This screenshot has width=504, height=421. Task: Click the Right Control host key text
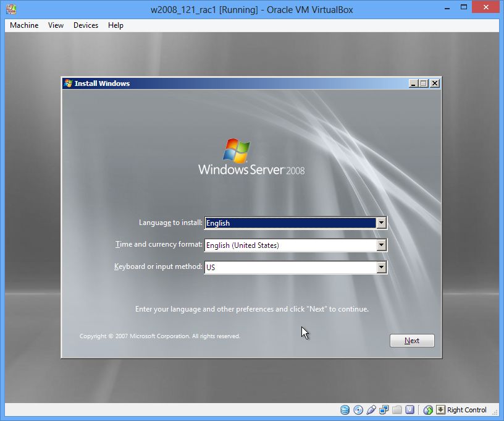tap(467, 410)
